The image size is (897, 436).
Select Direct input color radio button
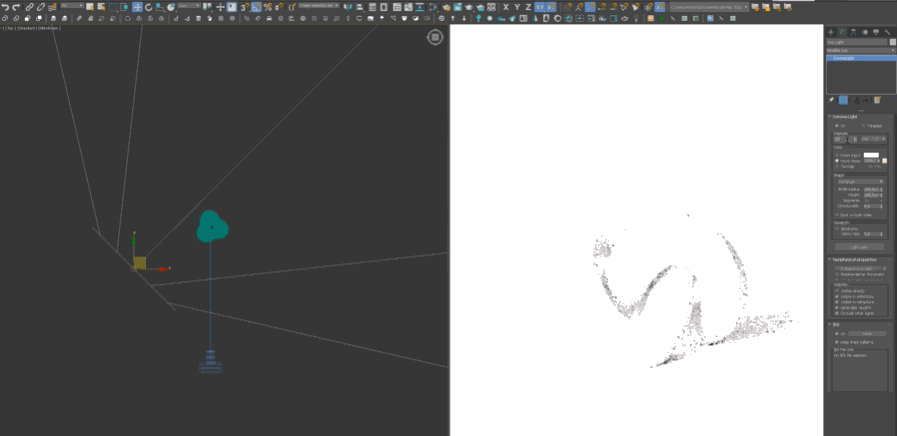click(x=837, y=155)
